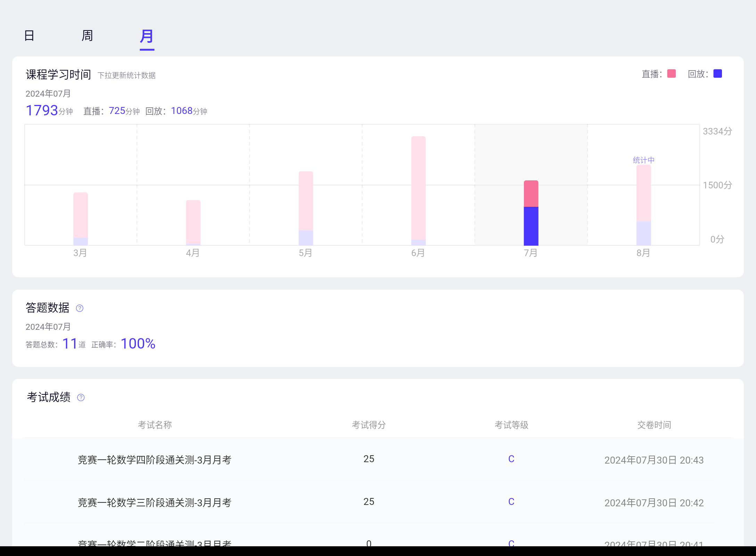This screenshot has height=556, width=756.
Task: Click the help icon beside 考试成绩
Action: pyautogui.click(x=81, y=398)
